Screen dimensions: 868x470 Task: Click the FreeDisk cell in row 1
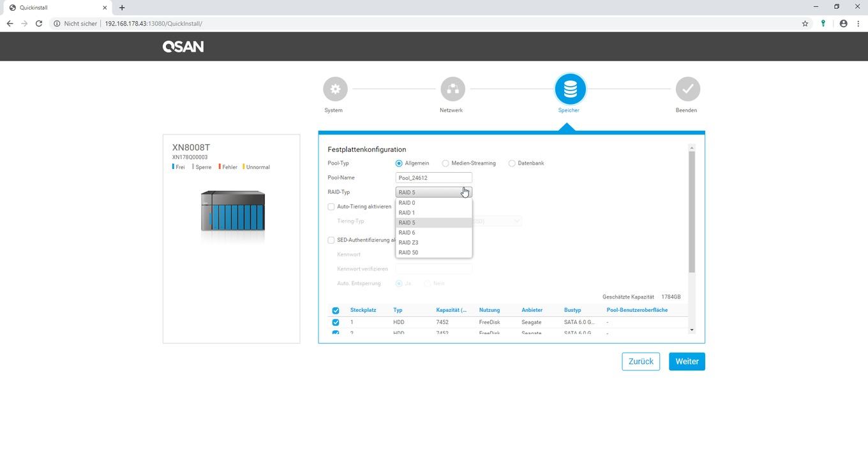pos(490,323)
